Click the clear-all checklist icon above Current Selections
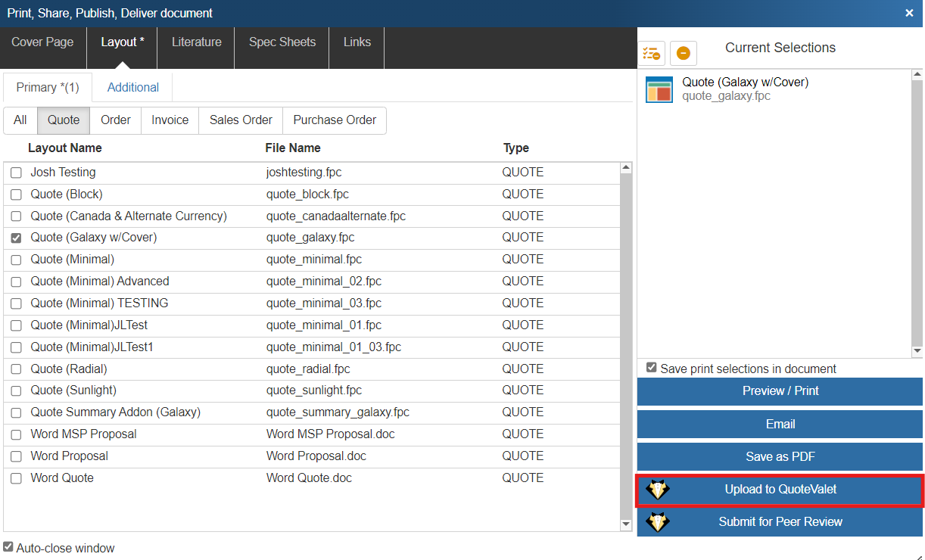The image size is (925, 560). coord(652,54)
